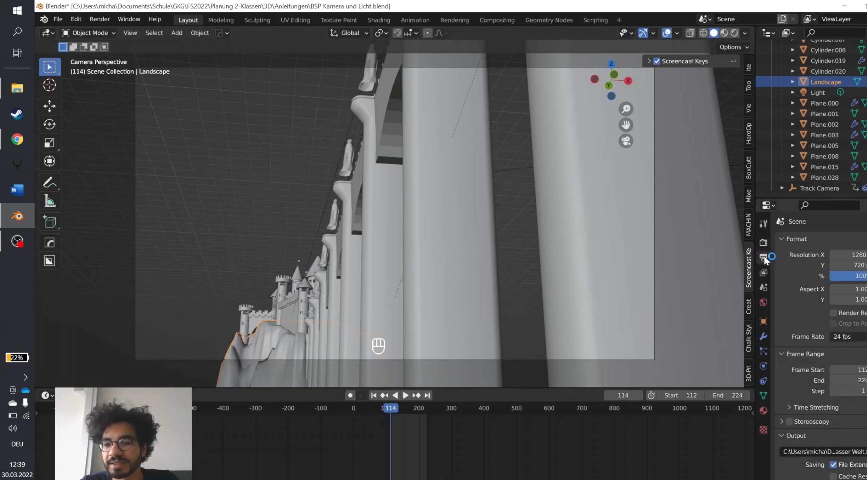868x480 pixels.
Task: Collapse the Format panel
Action: tap(782, 239)
